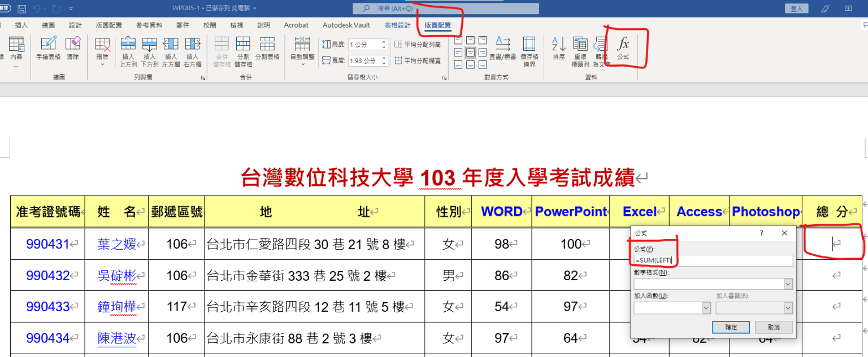Undo the last action
The image size is (868, 357).
pos(37,8)
